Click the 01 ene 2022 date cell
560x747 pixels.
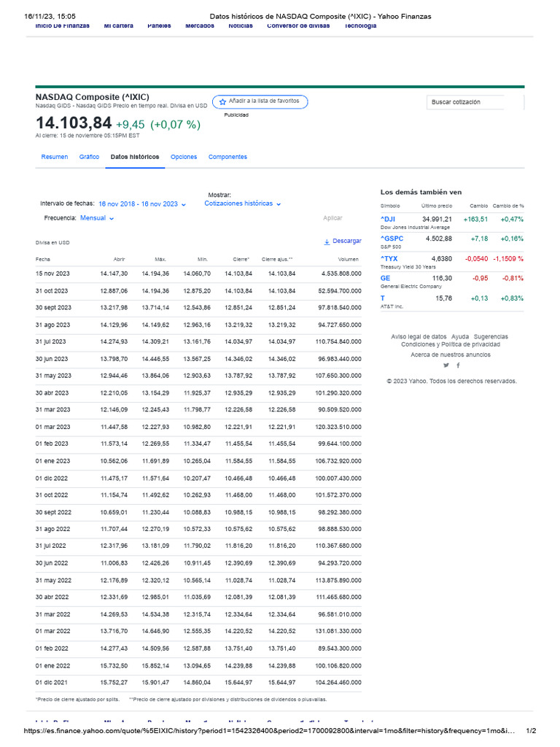(x=52, y=666)
